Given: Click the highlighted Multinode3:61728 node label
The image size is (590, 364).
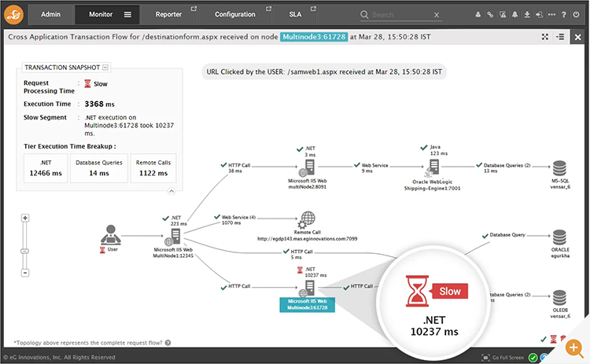Looking at the screenshot, I should click(307, 304).
